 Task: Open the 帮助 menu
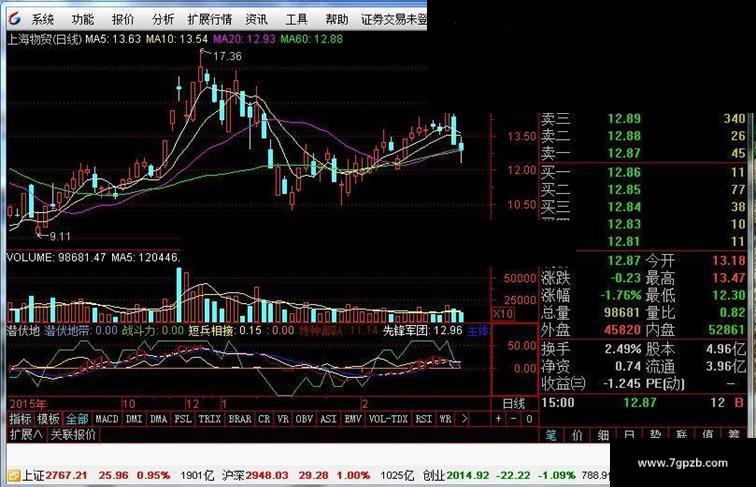click(336, 19)
